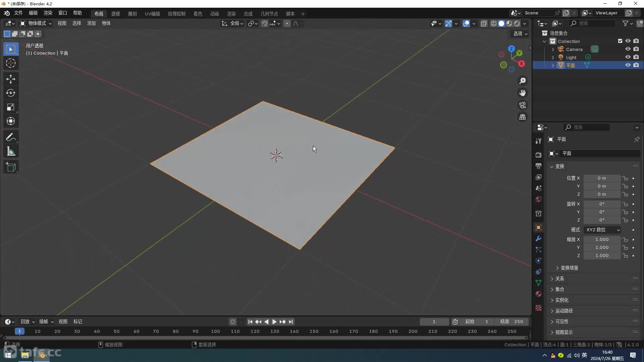
Task: Switch perspective/orthographic grid icon
Action: point(523,117)
